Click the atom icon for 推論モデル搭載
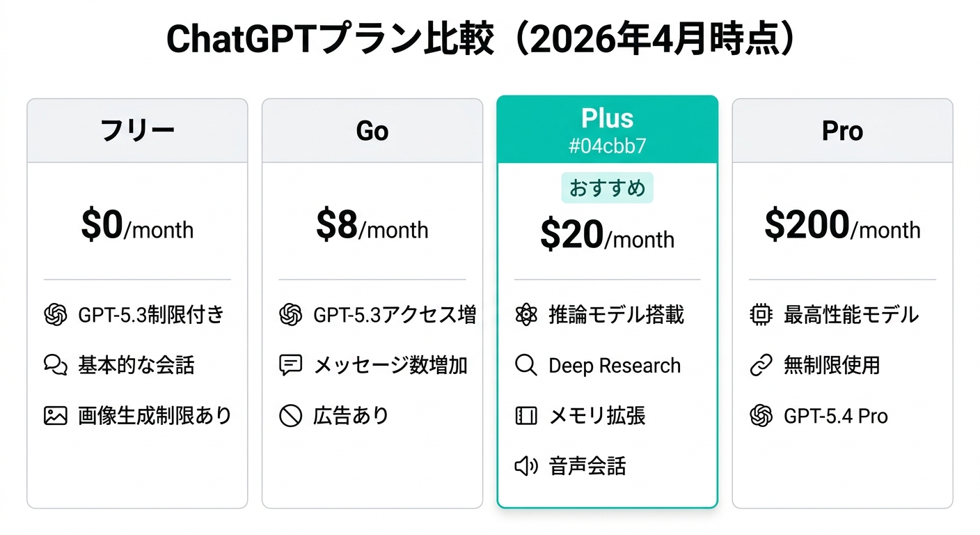This screenshot has height=535, width=980. tap(526, 315)
